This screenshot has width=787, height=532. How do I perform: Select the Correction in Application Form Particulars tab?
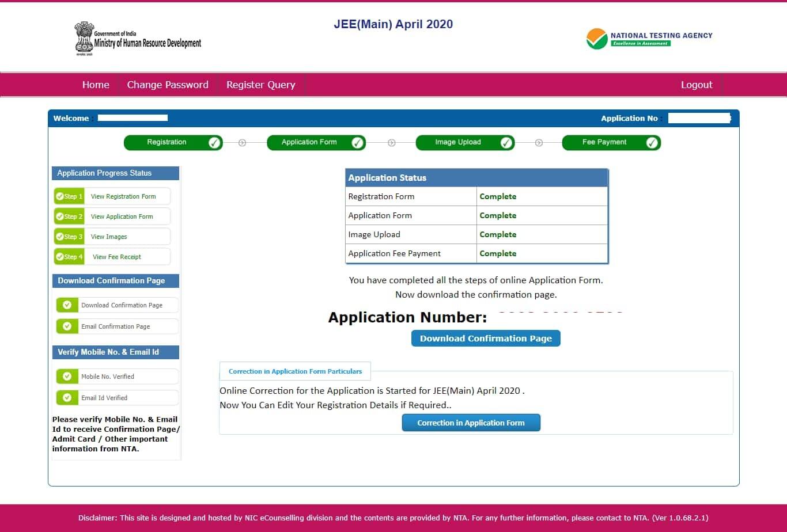tap(295, 371)
